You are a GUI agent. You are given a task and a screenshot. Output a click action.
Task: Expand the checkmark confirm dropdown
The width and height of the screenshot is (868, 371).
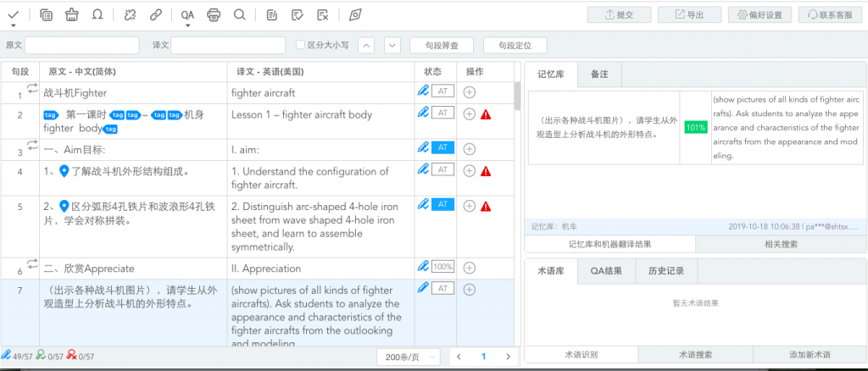tap(14, 15)
